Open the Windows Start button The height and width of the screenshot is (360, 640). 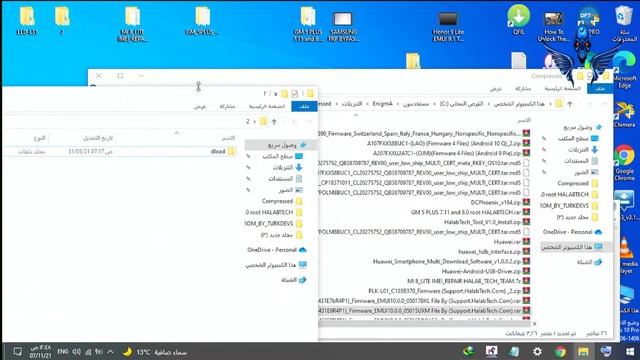(x=630, y=351)
